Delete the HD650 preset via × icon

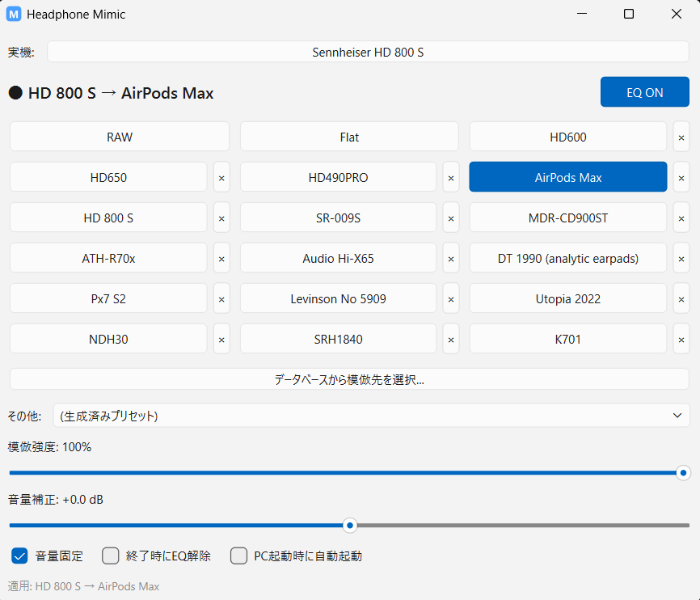(221, 177)
